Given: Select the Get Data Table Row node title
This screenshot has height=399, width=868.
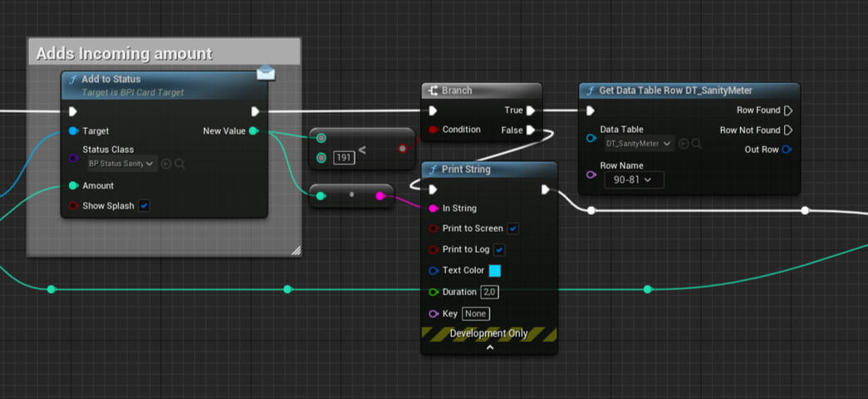Looking at the screenshot, I should coord(675,91).
